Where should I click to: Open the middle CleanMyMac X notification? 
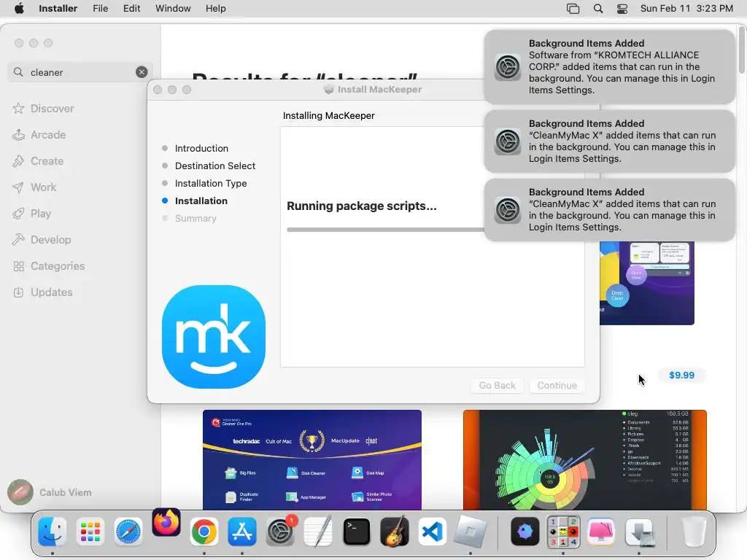point(609,141)
